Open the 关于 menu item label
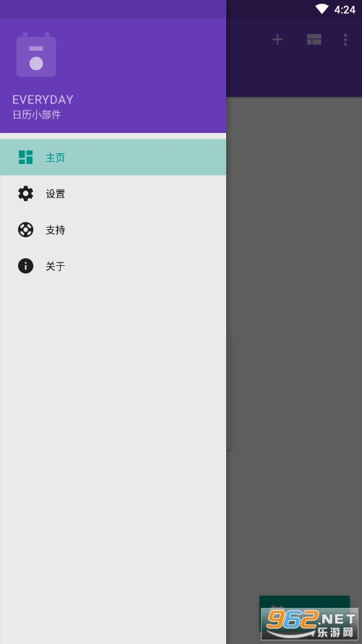Image resolution: width=362 pixels, height=644 pixels. pyautogui.click(x=56, y=266)
